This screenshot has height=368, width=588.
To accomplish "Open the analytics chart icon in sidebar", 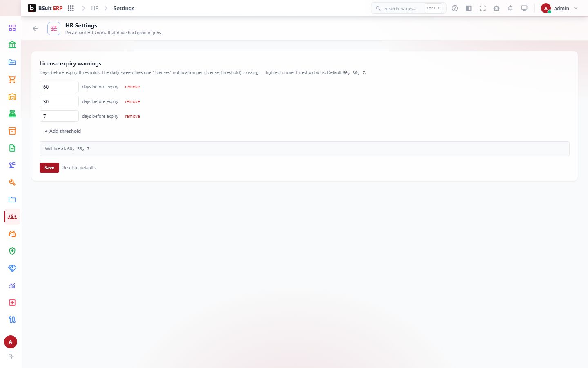I will tap(12, 285).
